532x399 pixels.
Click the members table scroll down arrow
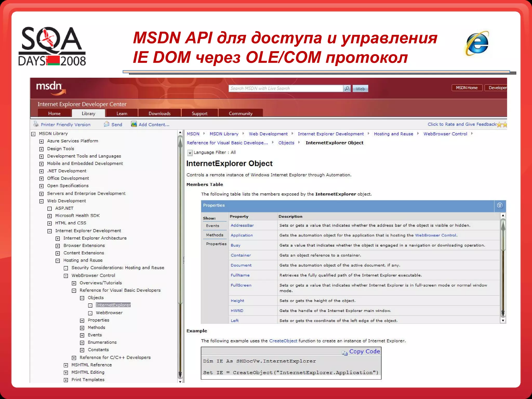tap(503, 321)
